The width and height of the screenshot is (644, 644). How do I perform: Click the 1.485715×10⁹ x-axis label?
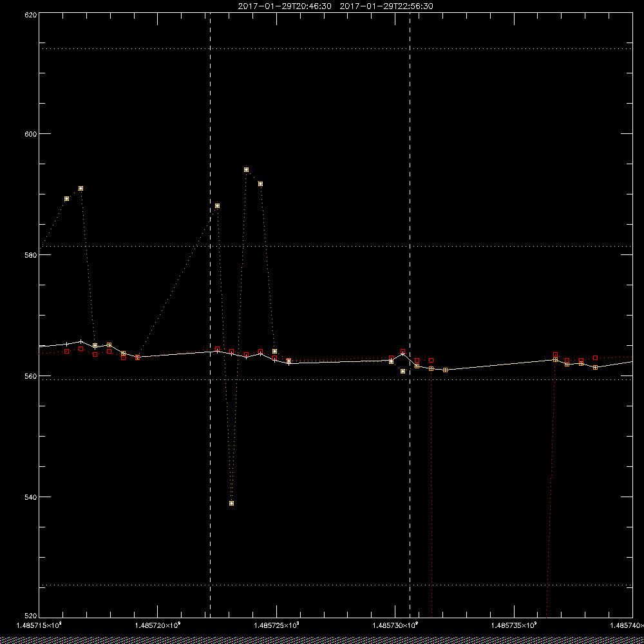click(39, 625)
